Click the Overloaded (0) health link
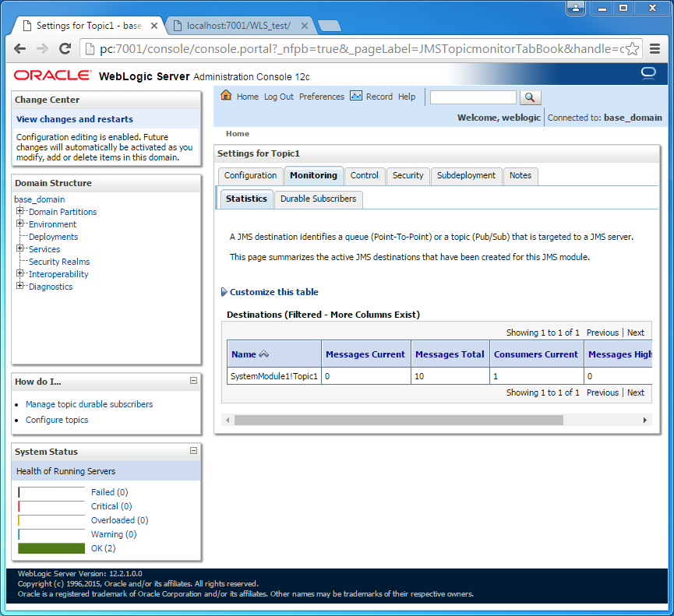Screen dimensions: 674x616 click(x=119, y=520)
